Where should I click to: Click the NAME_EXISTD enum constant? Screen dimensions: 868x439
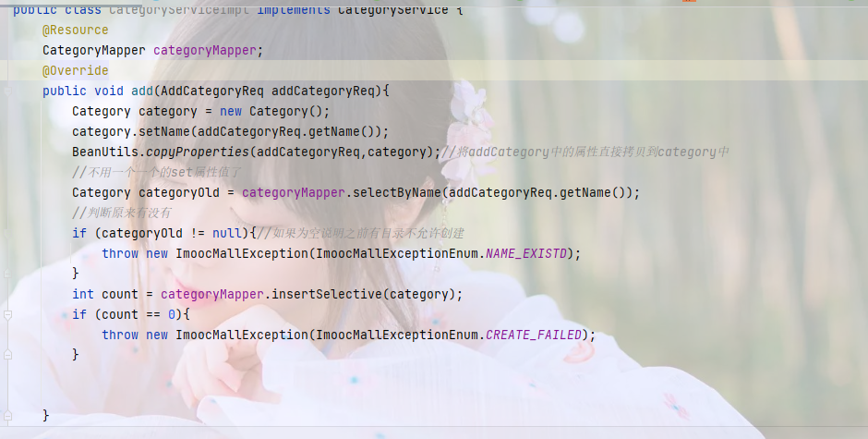coord(526,253)
